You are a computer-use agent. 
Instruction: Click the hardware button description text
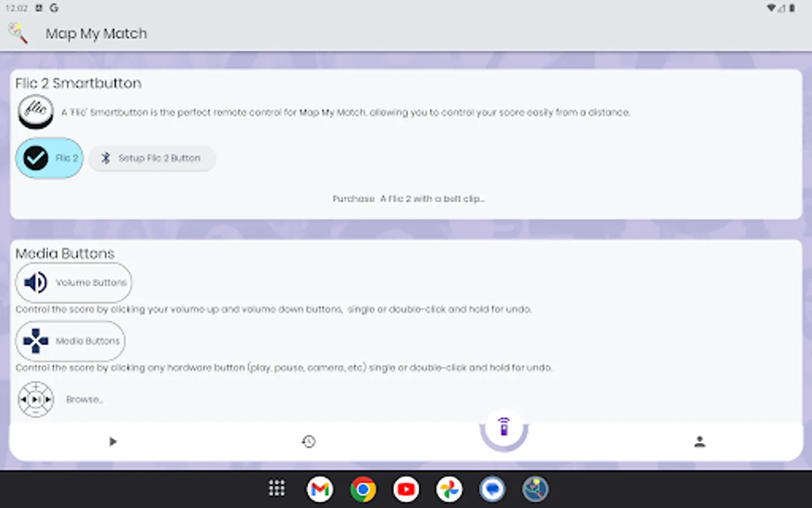(x=284, y=367)
